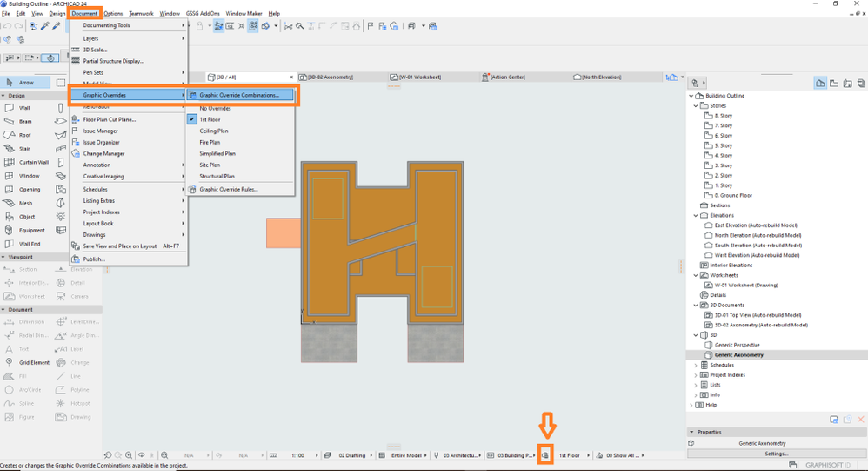Viewport: 868px width, 471px height.
Task: Open the East Elevation in Navigator
Action: (756, 225)
